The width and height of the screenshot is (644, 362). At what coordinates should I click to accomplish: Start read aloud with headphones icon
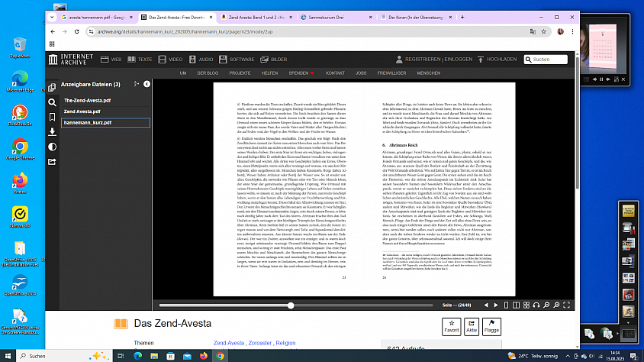coord(536,305)
